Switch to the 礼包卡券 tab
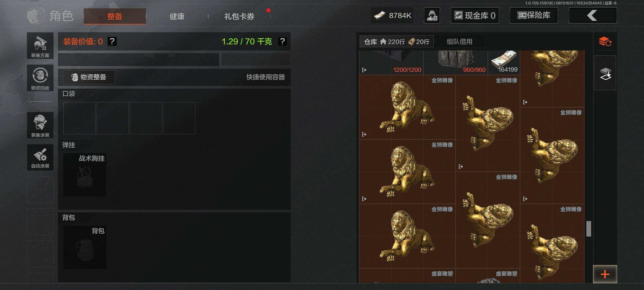Screen dimensions: 644x290 (x=239, y=16)
